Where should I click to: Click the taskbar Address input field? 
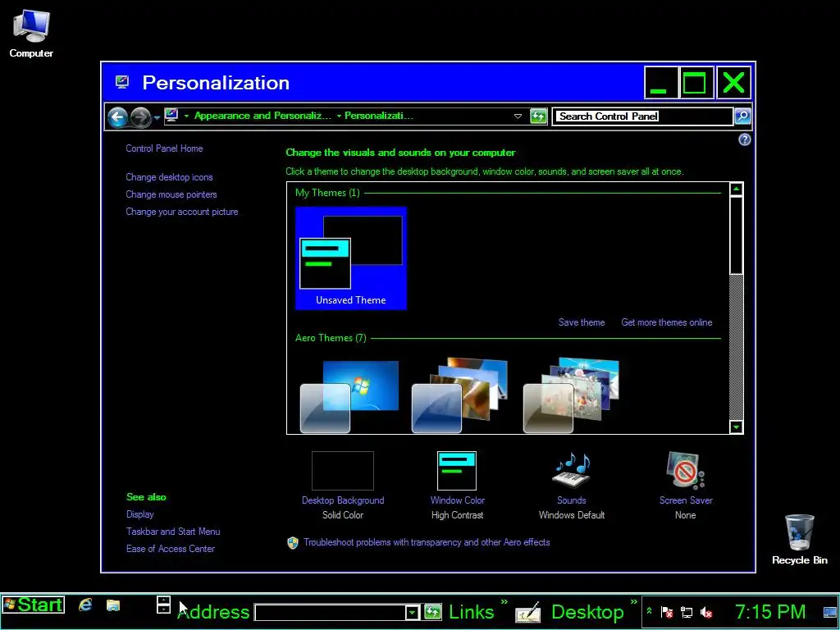[x=331, y=612]
